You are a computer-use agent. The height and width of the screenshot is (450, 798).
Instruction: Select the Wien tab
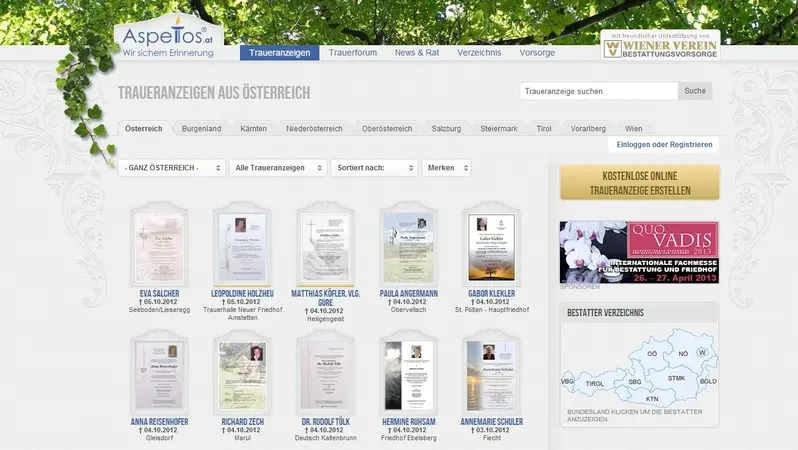point(634,129)
